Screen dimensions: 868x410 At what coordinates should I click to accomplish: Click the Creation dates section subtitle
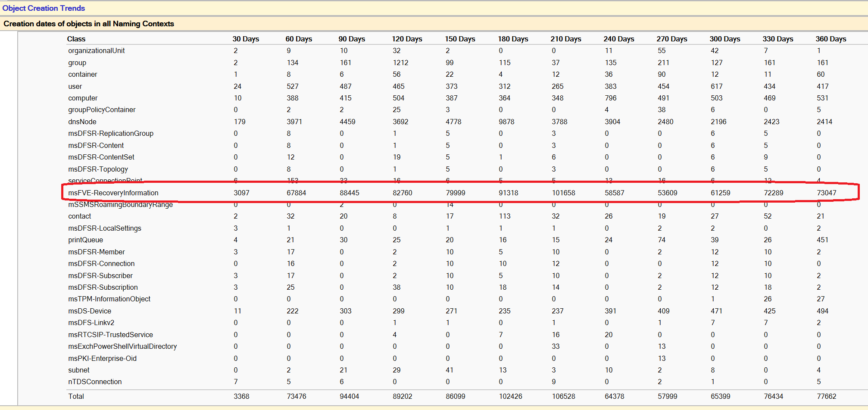pos(89,24)
